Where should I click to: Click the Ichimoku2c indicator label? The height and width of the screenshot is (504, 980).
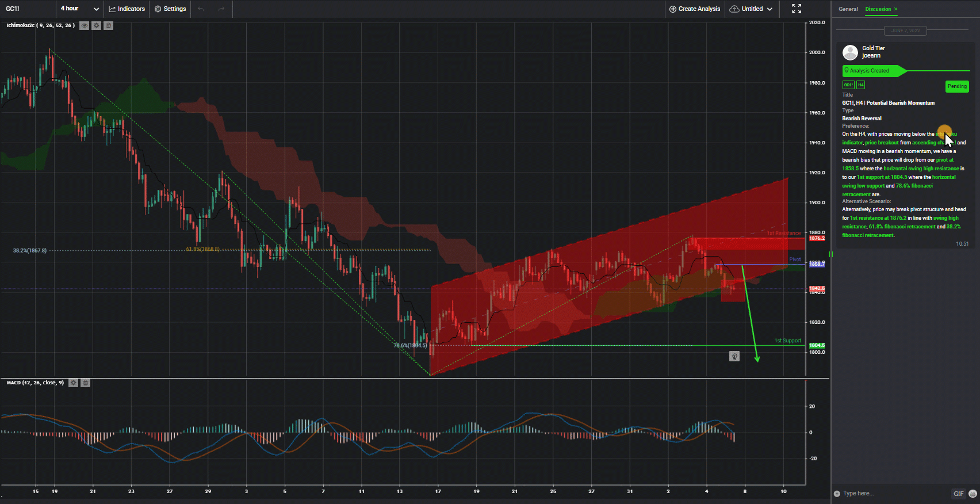pyautogui.click(x=40, y=25)
